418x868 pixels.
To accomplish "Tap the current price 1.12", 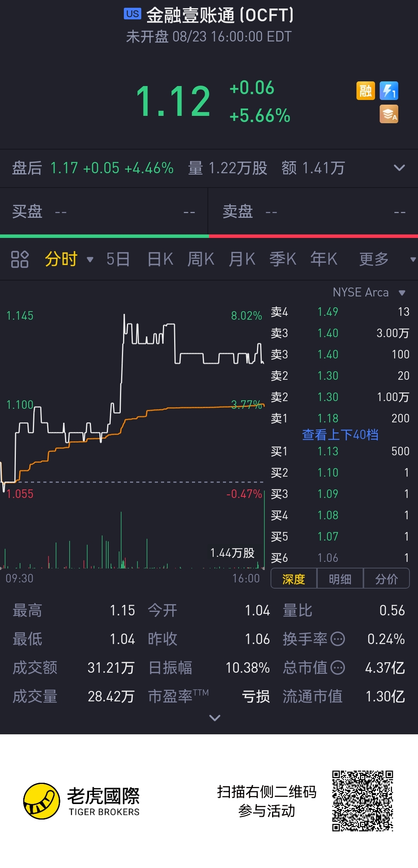I will (173, 102).
